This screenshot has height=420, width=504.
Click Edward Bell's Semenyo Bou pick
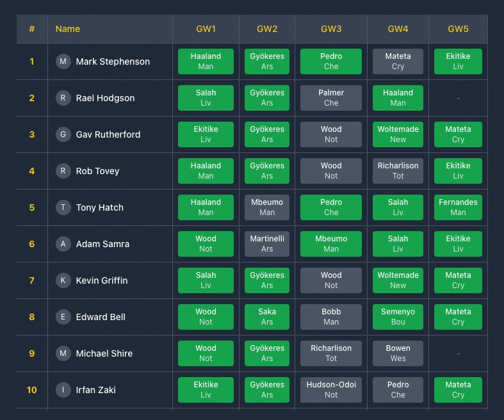point(398,317)
